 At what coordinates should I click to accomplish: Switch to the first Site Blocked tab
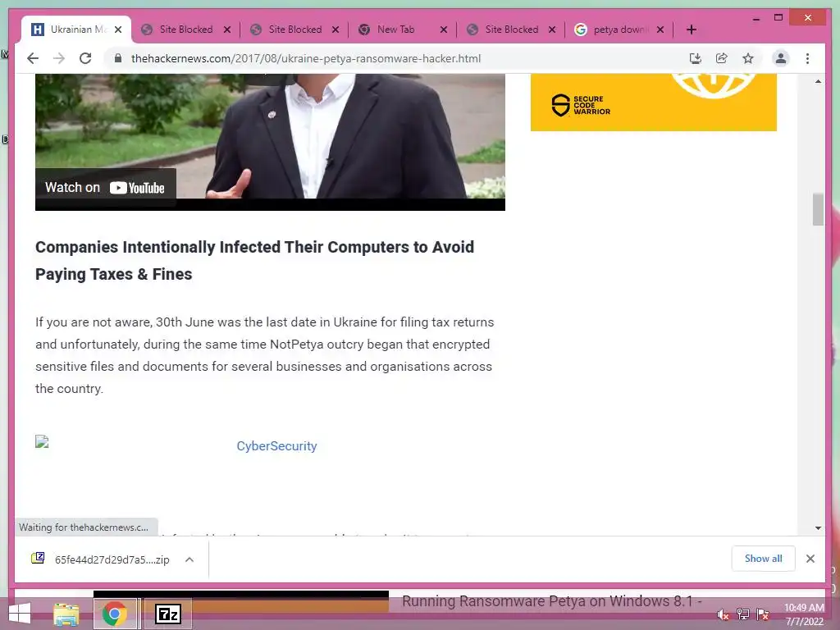point(185,30)
